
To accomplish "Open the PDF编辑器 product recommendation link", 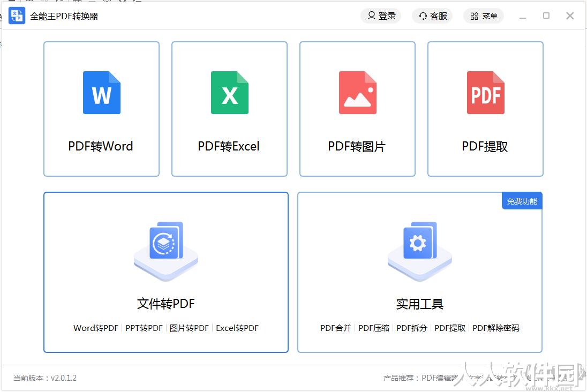I will 440,378.
